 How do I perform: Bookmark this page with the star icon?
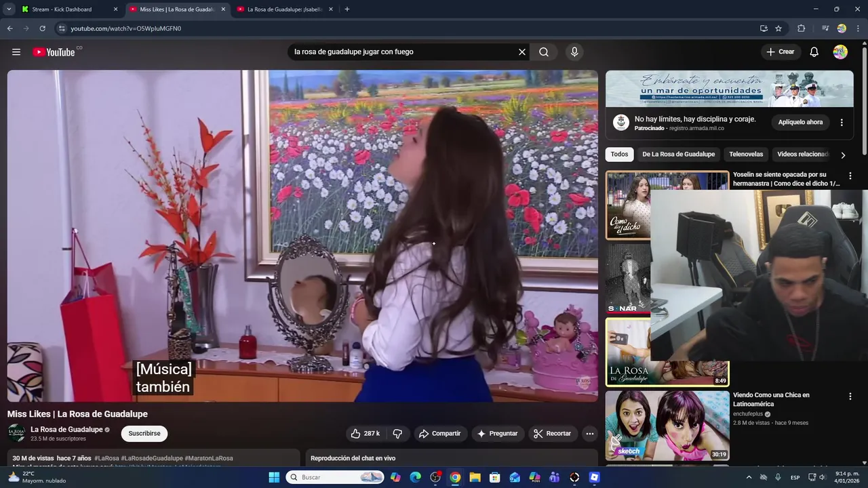pyautogui.click(x=778, y=28)
